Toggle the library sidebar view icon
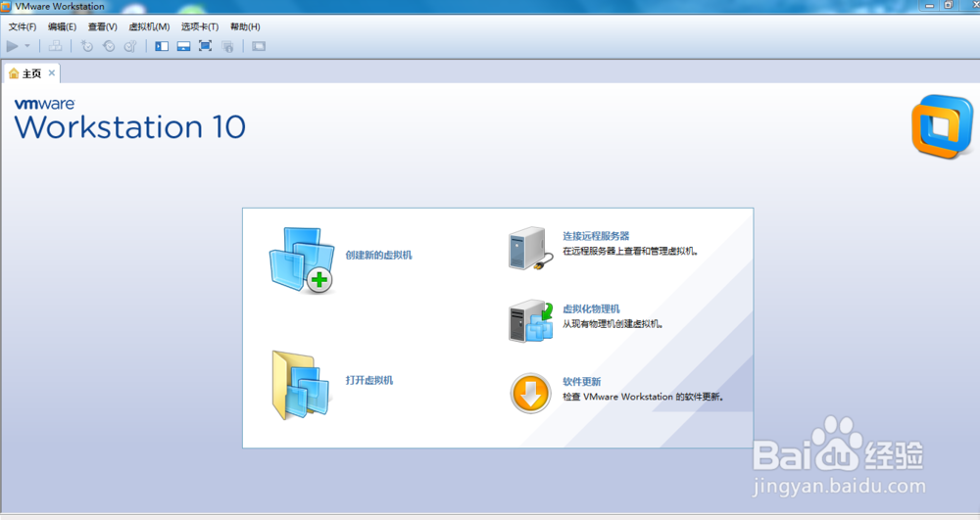This screenshot has height=520, width=980. (x=162, y=46)
